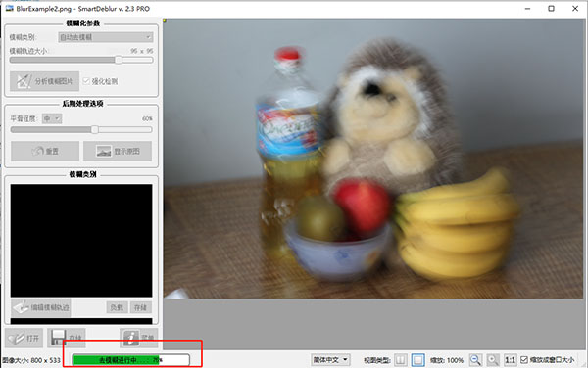Image resolution: width=588 pixels, height=368 pixels.
Task: Open the 简体中文 language dropdown
Action: tap(330, 360)
